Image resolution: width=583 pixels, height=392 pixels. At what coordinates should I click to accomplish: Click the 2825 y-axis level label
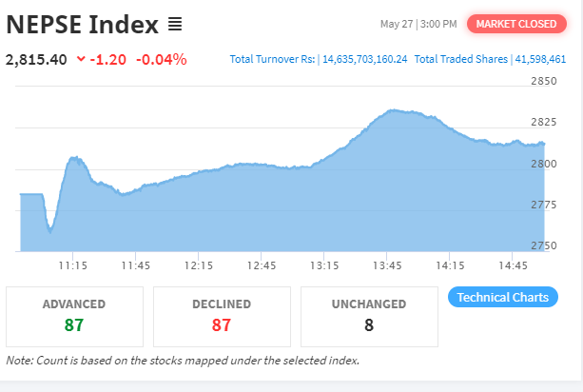point(544,122)
